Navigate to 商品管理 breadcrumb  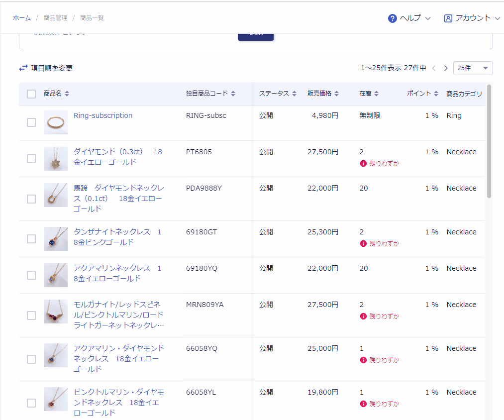click(x=55, y=18)
